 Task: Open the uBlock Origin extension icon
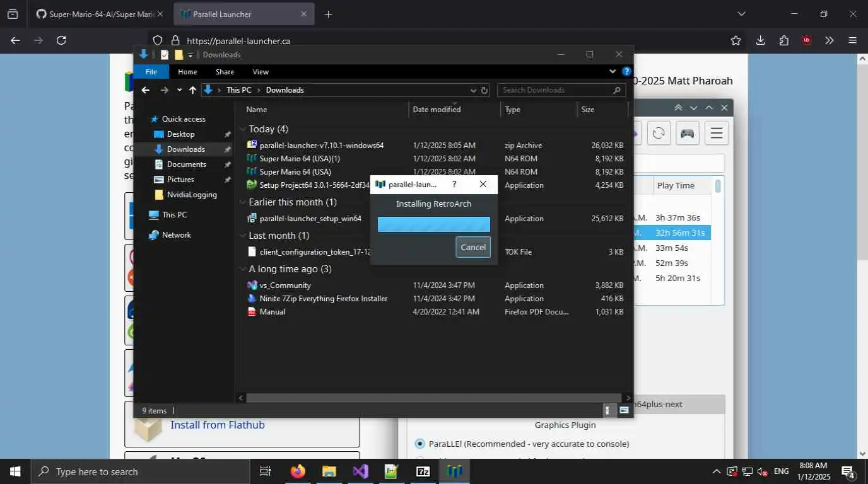pyautogui.click(x=806, y=40)
